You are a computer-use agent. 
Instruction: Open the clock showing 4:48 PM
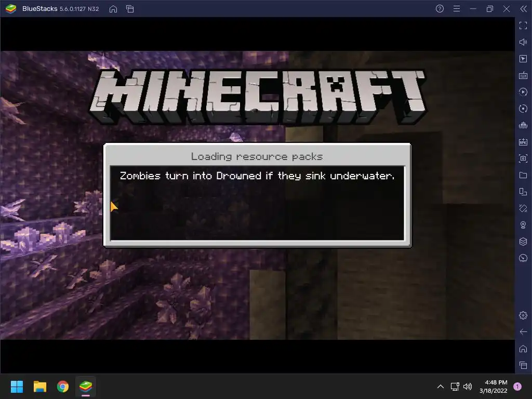pyautogui.click(x=494, y=387)
